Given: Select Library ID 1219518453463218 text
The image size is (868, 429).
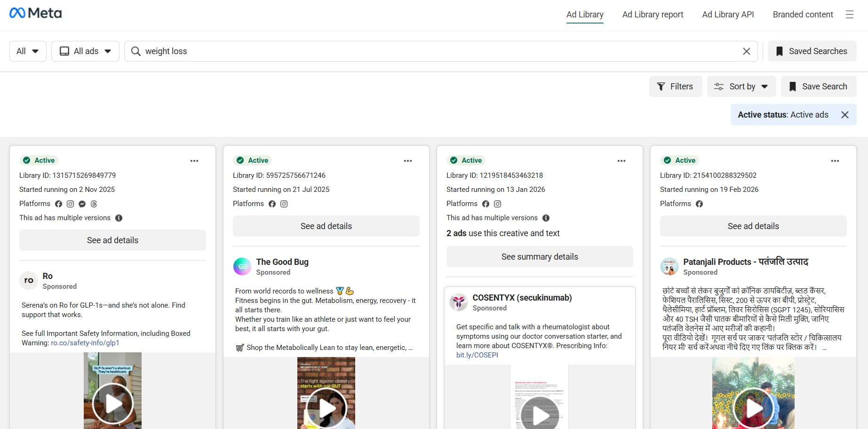Looking at the screenshot, I should click(x=494, y=175).
